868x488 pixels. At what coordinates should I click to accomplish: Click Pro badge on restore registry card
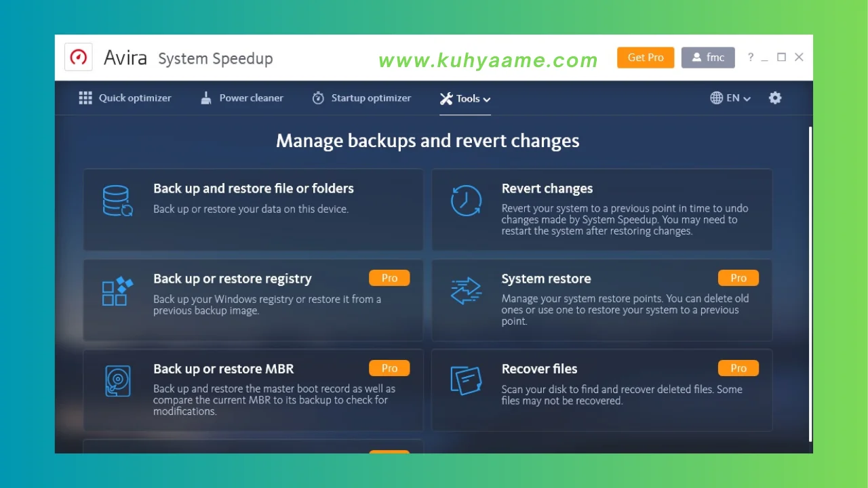389,278
